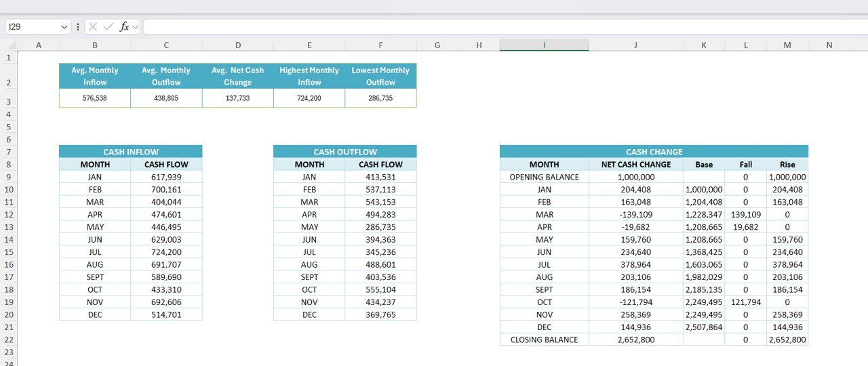Select OCT outflow value 555,104
Viewport: 868px width, 366px height.
pyautogui.click(x=380, y=289)
